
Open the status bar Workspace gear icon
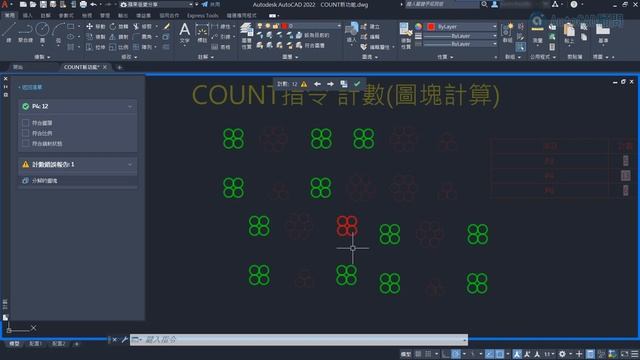pos(562,354)
